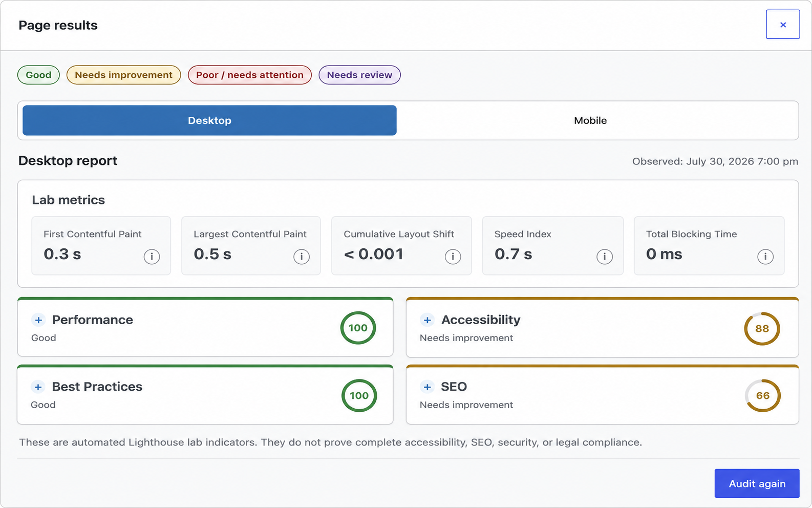Click the Observed date timestamp
This screenshot has height=508, width=812.
pyautogui.click(x=715, y=161)
